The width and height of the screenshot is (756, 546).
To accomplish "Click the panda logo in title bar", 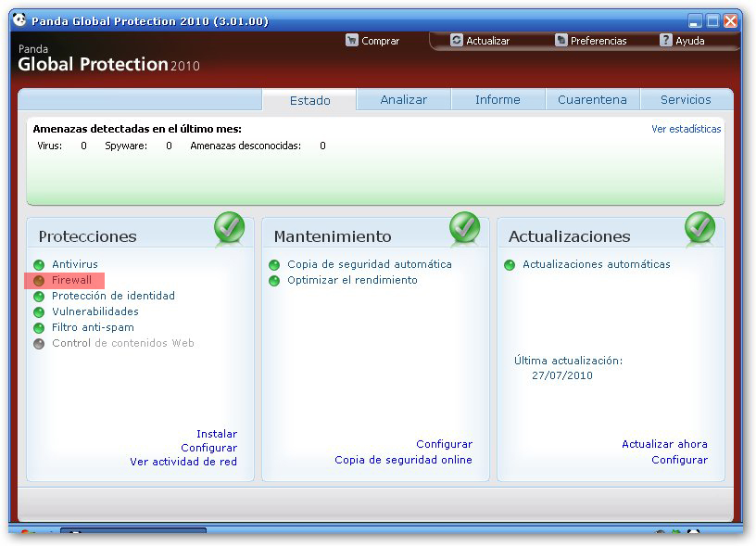I will [19, 19].
